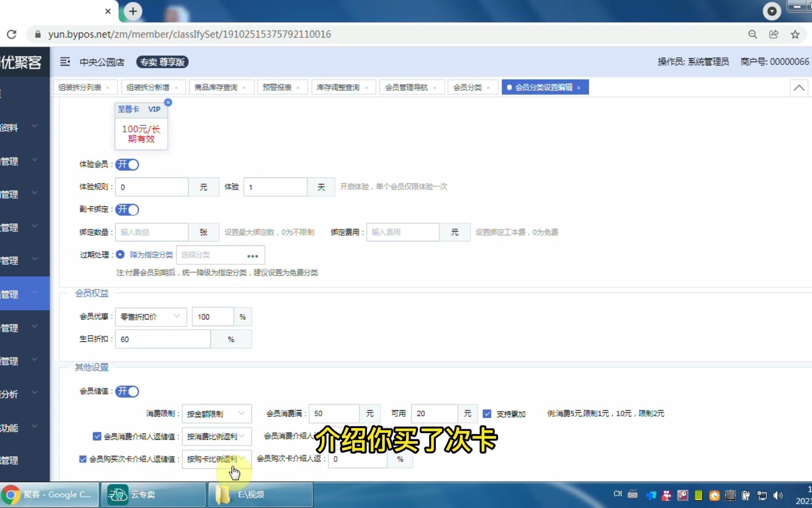812x508 pixels.
Task: Toggle the 体验会员 switch
Action: click(x=127, y=165)
